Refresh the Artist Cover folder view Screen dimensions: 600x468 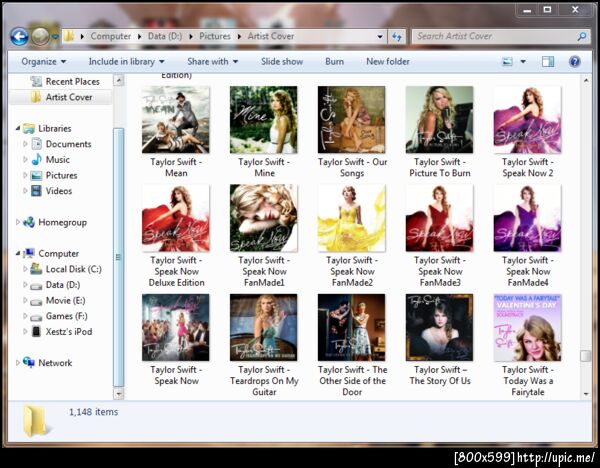coord(397,37)
